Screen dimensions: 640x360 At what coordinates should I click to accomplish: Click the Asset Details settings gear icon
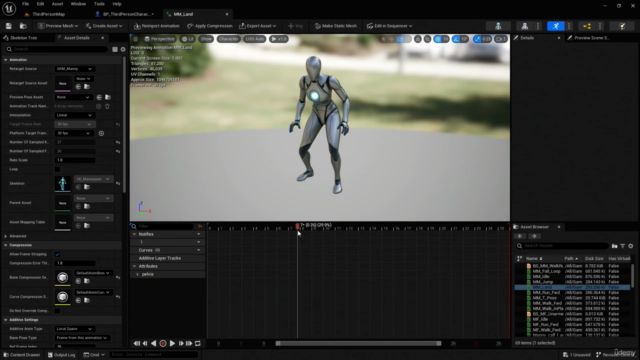tap(123, 49)
